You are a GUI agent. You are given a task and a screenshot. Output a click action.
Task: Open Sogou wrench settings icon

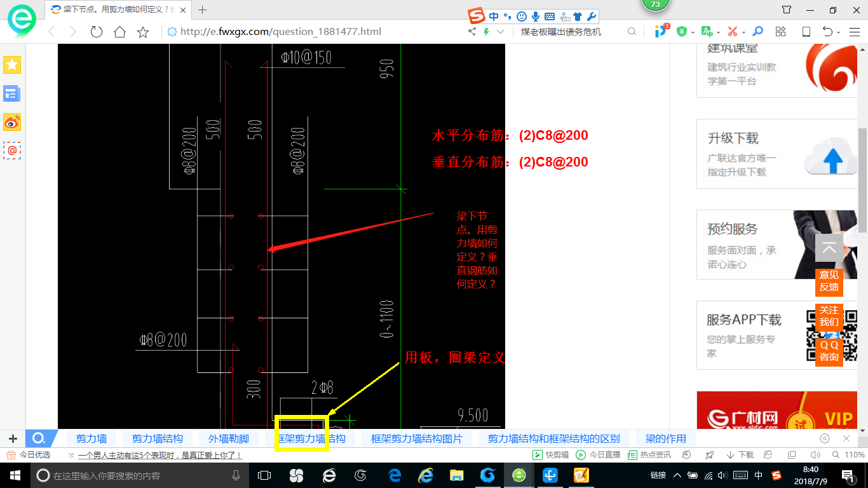pyautogui.click(x=591, y=17)
